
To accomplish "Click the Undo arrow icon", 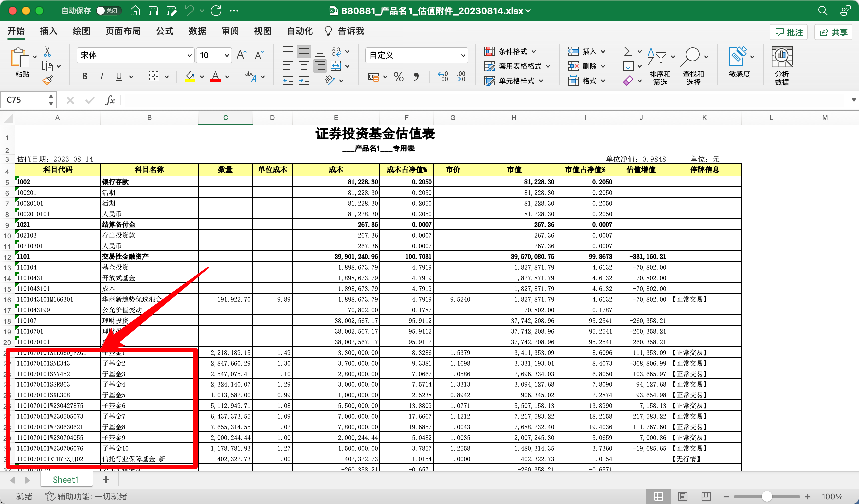I will (190, 11).
